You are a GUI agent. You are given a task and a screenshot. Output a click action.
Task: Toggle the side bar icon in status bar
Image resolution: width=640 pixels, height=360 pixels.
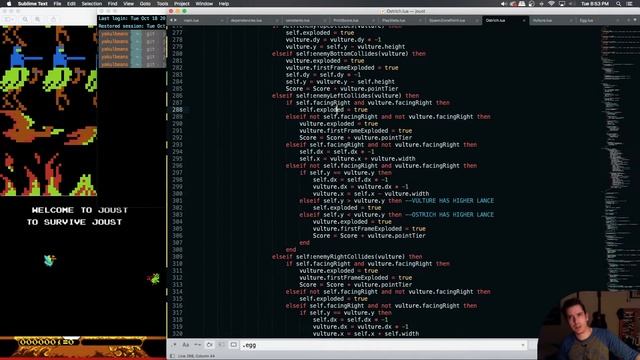[172, 356]
